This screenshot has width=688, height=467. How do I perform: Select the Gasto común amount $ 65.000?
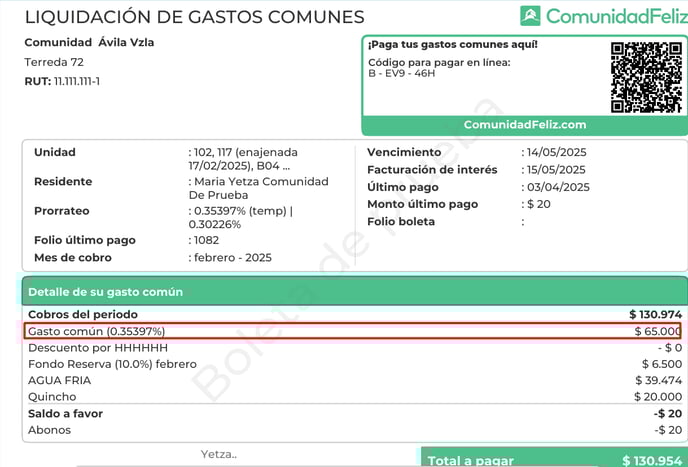(x=657, y=331)
